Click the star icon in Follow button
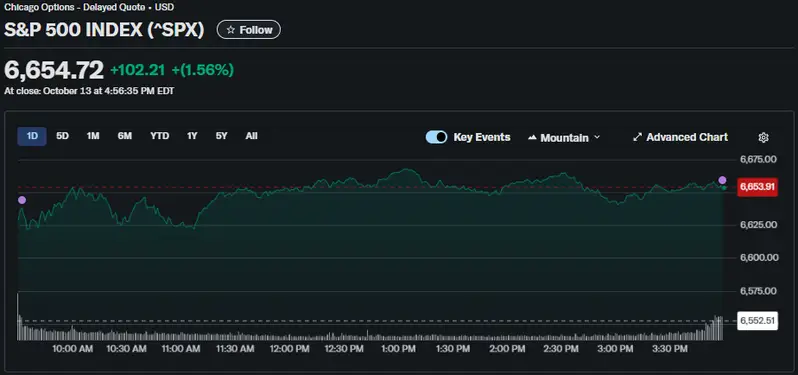The image size is (798, 375). click(231, 30)
